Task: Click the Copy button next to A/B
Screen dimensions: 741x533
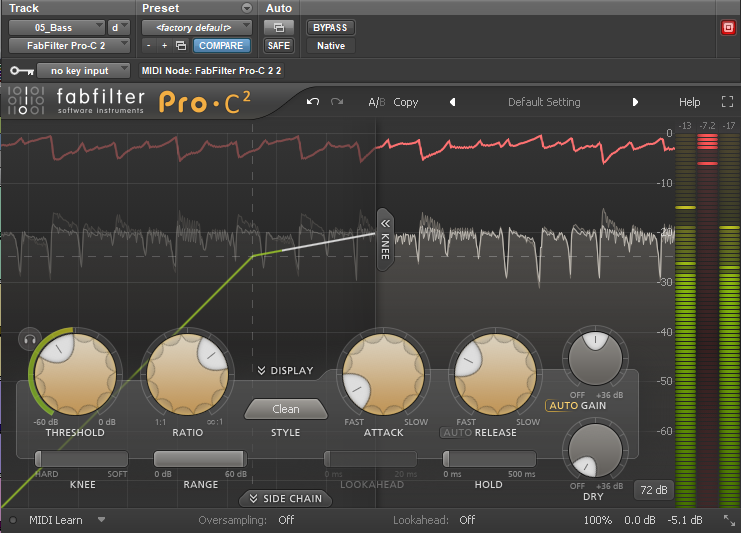Action: click(x=405, y=102)
